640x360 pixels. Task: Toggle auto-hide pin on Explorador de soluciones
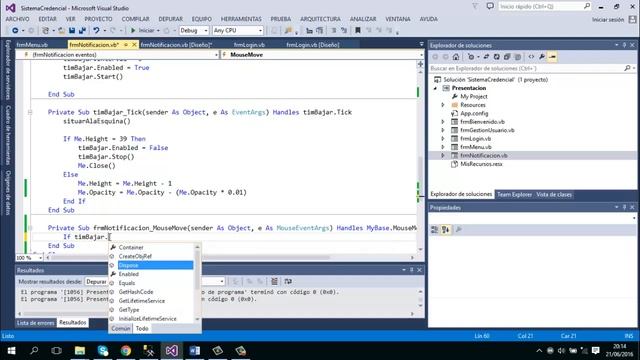[624, 45]
